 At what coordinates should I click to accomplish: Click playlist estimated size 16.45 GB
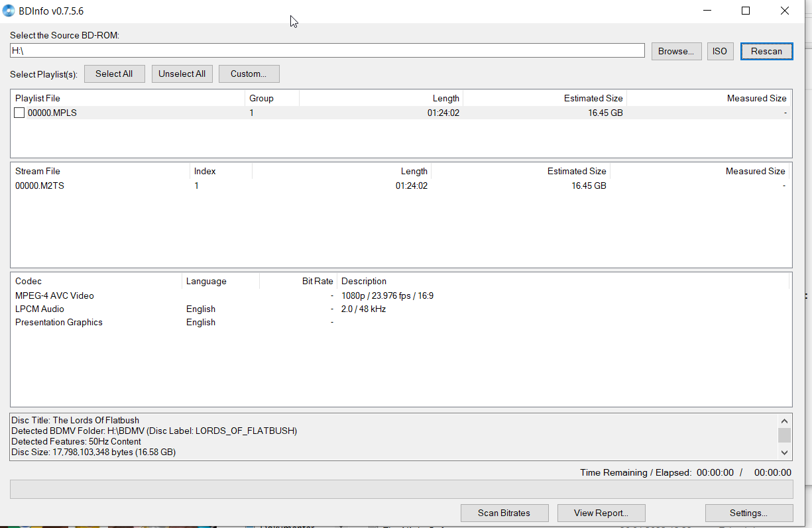pos(605,113)
